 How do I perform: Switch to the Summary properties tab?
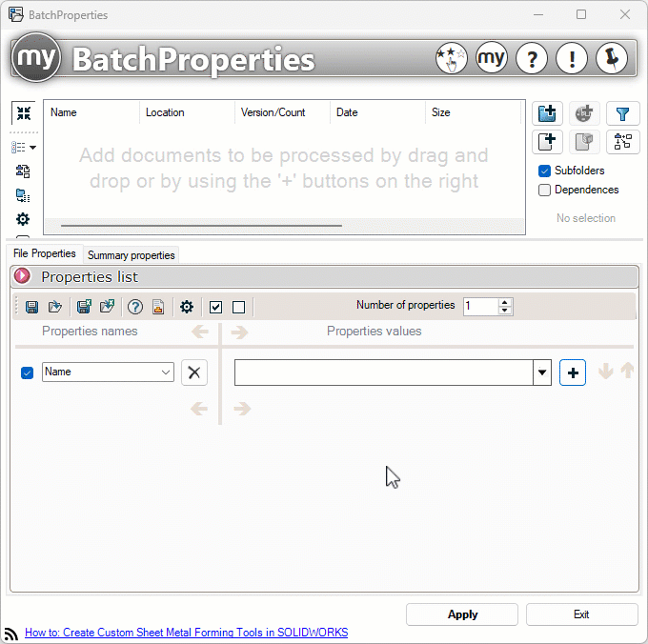(131, 255)
